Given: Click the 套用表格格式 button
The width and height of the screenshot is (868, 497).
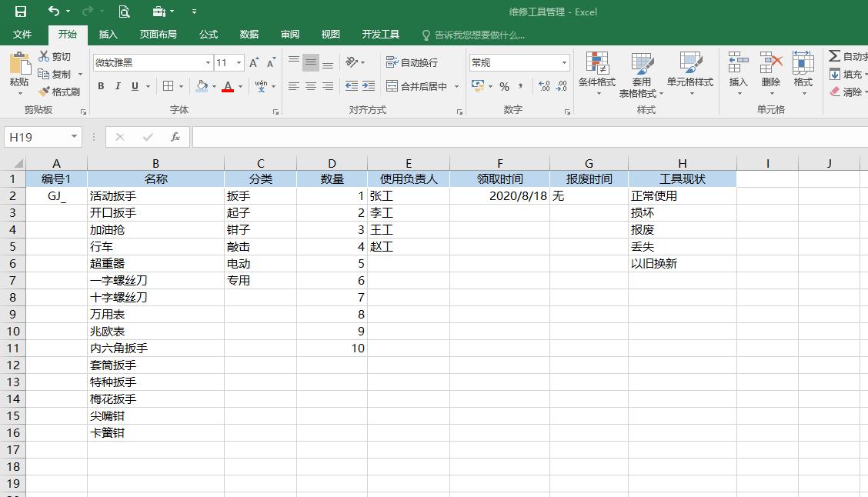Looking at the screenshot, I should [x=643, y=73].
